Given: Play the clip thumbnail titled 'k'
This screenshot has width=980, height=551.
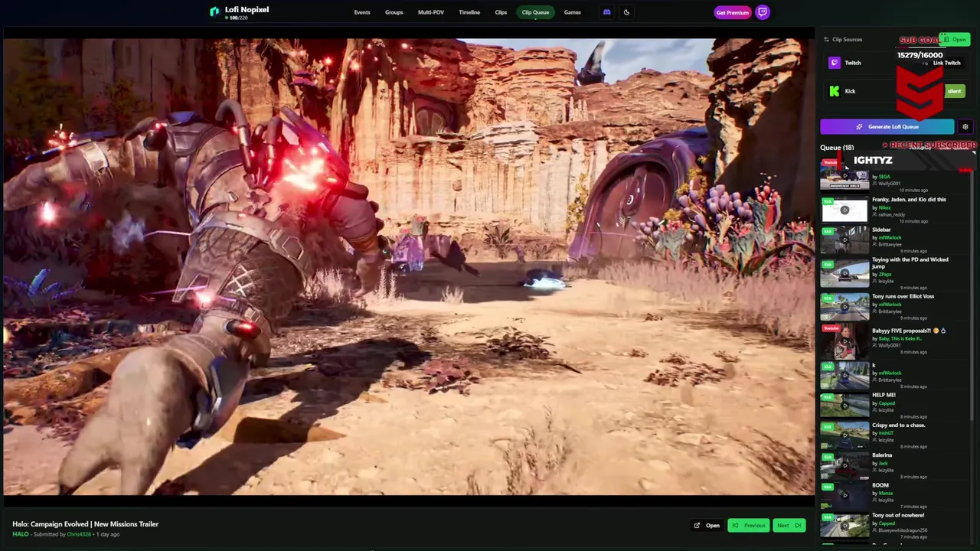Looking at the screenshot, I should (x=844, y=376).
